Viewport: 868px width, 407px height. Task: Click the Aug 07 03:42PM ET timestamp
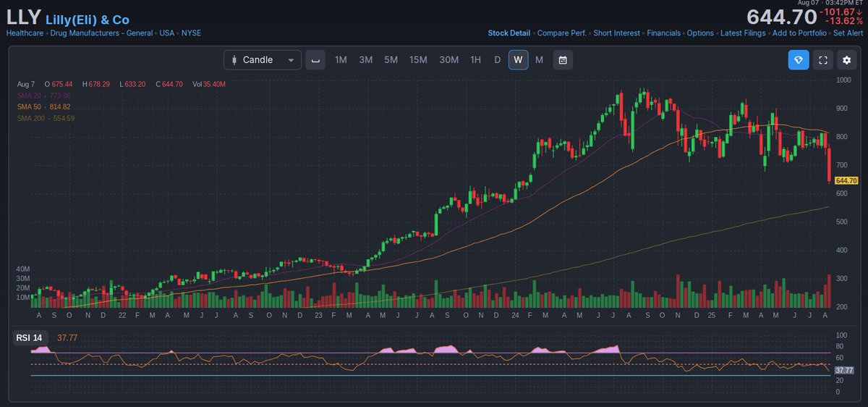[832, 3]
